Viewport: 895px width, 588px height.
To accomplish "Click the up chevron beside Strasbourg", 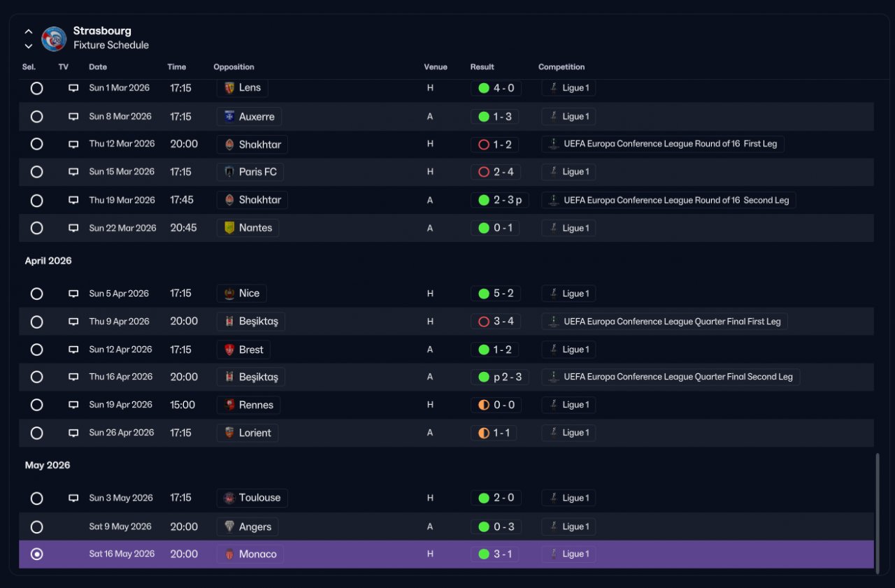I will tap(29, 31).
